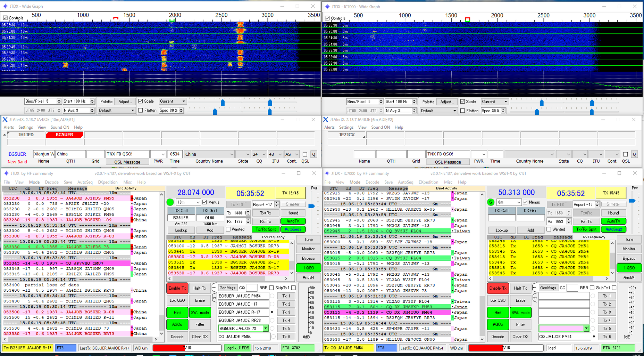
Task: Adjust the Pwr slider in the 10m JTDX window
Action: (311, 206)
